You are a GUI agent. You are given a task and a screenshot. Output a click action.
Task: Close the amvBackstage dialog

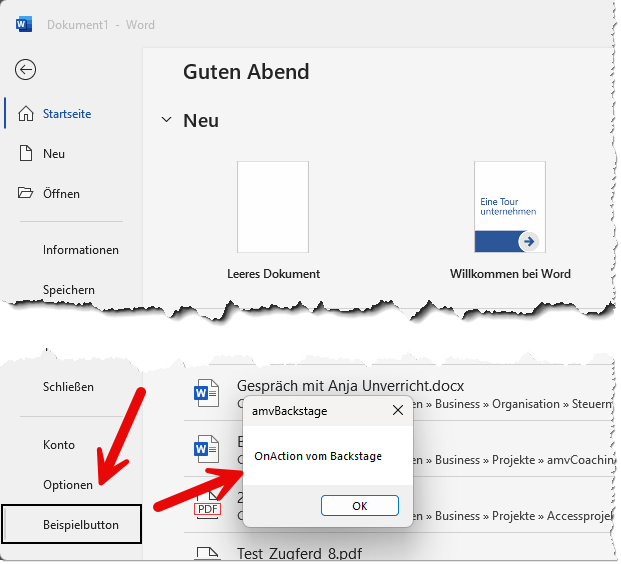pyautogui.click(x=397, y=410)
